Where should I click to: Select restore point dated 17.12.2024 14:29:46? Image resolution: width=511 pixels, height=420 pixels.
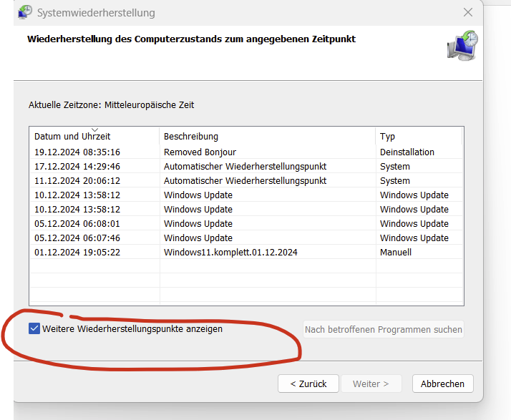(246, 167)
